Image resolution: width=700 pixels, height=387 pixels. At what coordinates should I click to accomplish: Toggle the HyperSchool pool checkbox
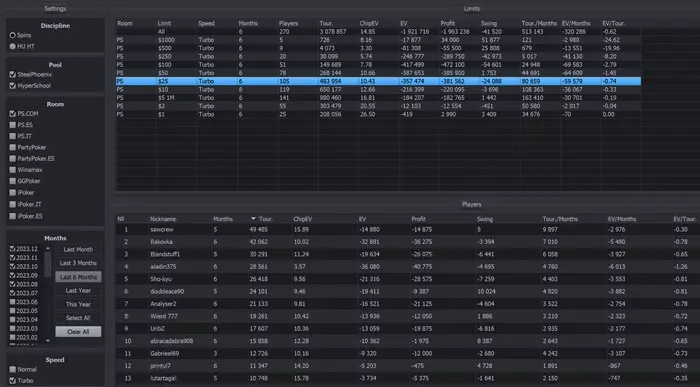tap(12, 86)
